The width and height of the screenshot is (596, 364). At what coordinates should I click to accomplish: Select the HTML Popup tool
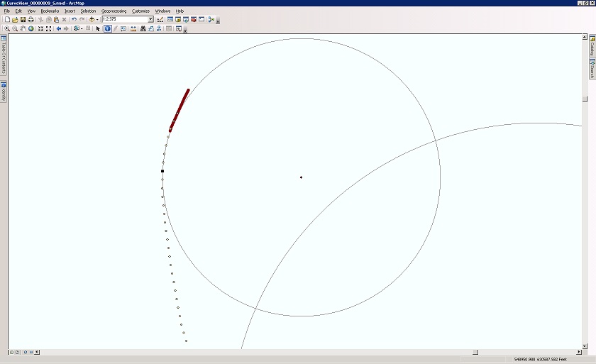[x=123, y=28]
